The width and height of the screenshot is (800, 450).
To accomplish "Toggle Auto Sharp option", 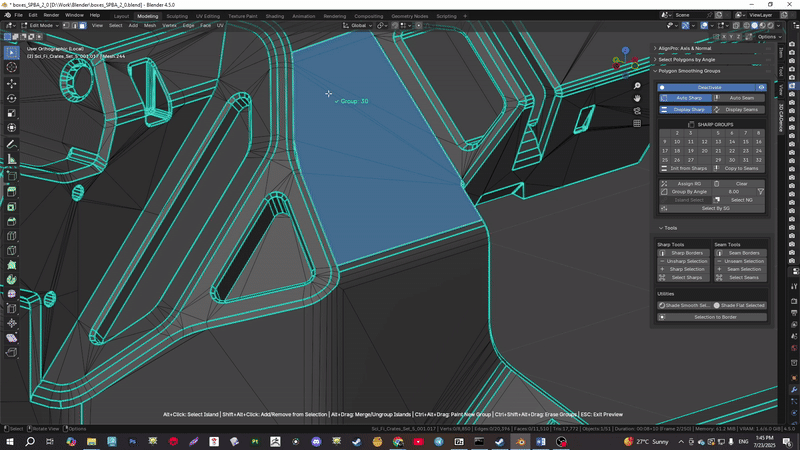I will click(685, 98).
